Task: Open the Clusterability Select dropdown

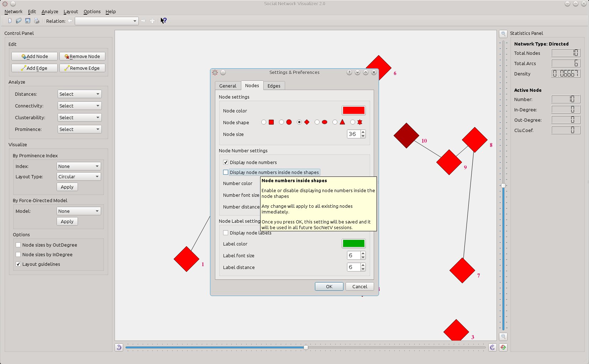Action: point(80,117)
